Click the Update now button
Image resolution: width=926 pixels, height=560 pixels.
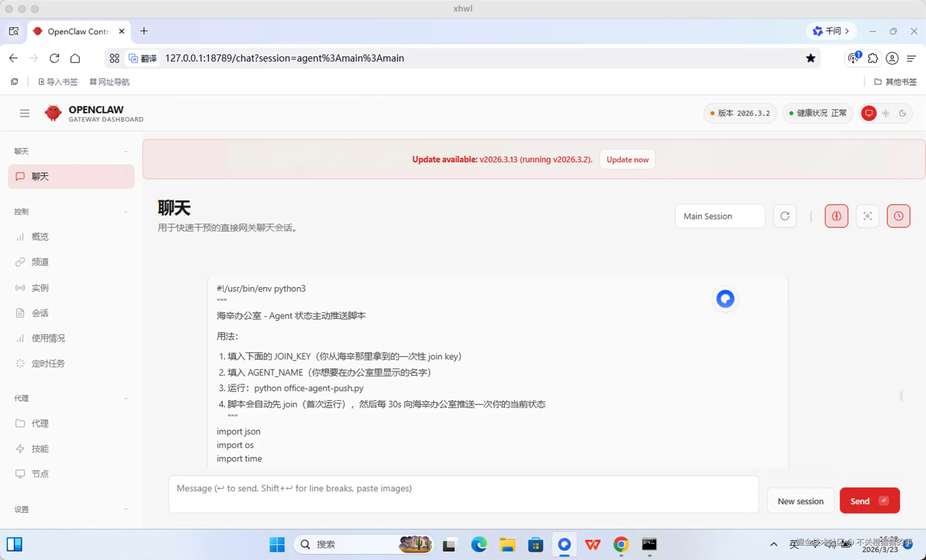tap(627, 159)
